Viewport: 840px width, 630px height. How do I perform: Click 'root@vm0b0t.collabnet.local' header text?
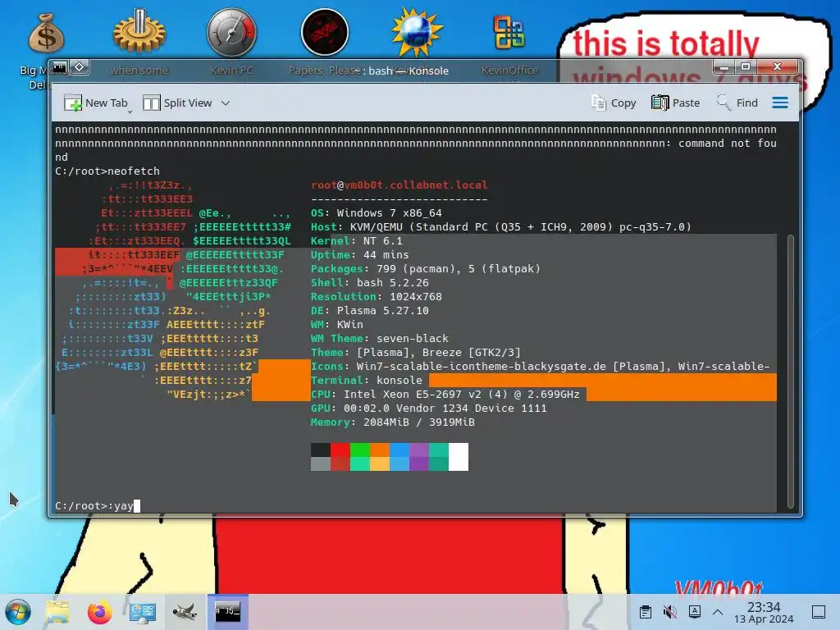399,185
